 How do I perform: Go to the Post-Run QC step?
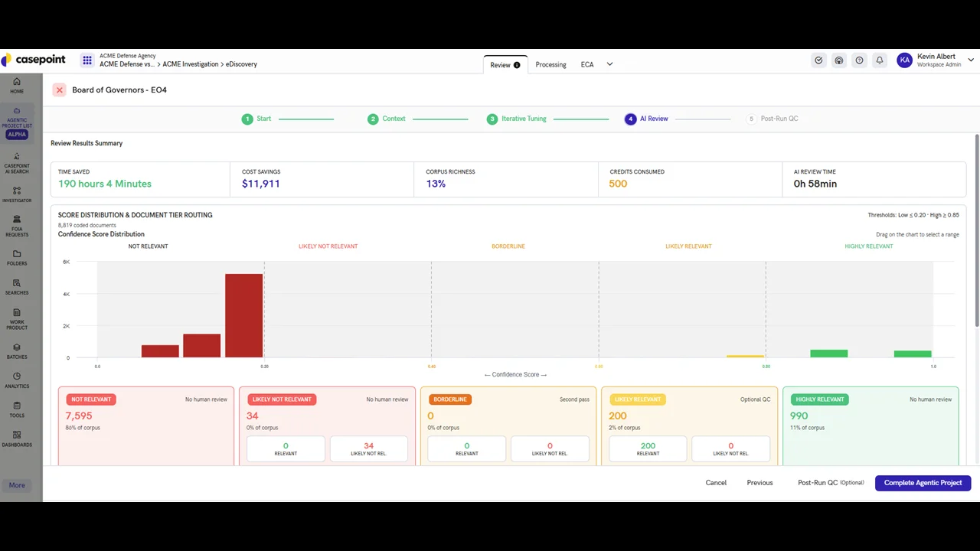773,119
